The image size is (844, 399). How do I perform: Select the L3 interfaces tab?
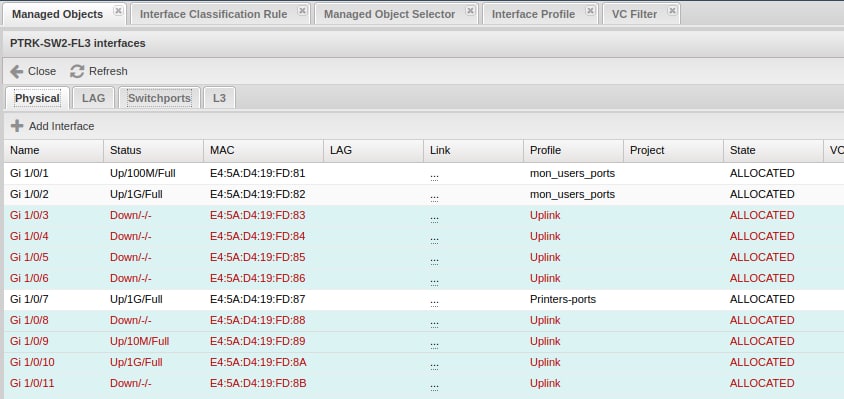click(x=219, y=98)
